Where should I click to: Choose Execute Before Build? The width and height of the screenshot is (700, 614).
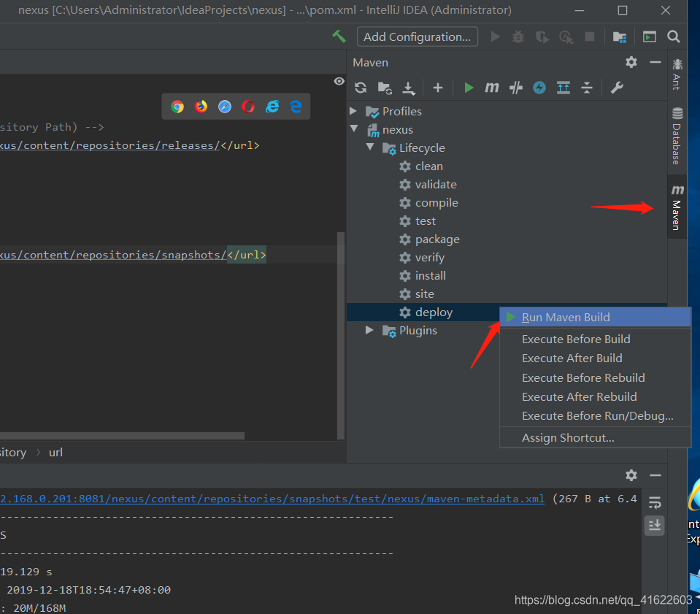595,339
